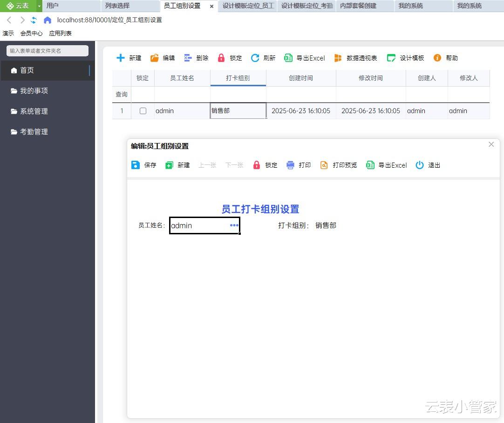Open the 数据透视表 pivot table icon
The image size is (504, 423).
(x=338, y=58)
